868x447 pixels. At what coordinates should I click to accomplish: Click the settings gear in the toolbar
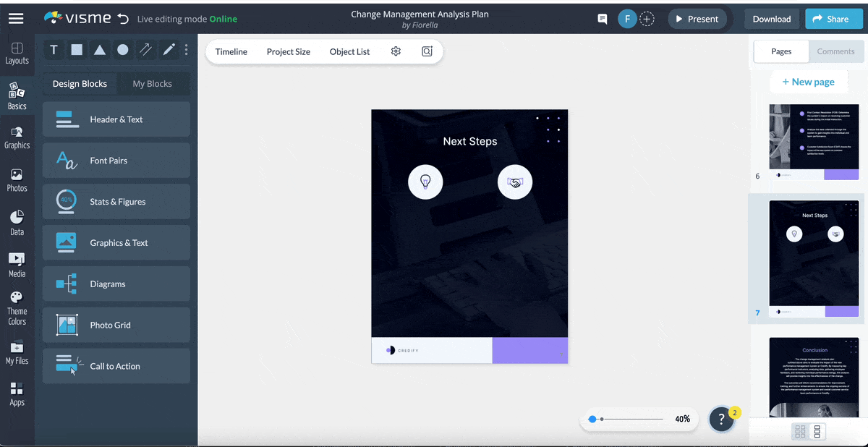point(396,51)
